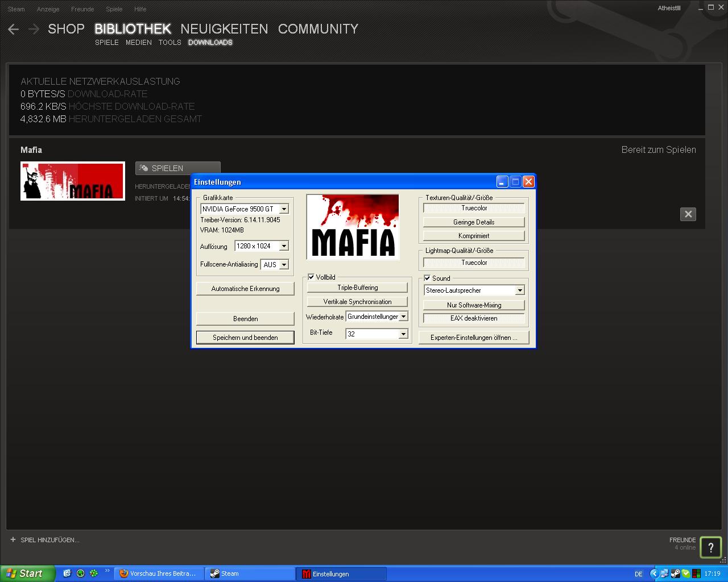
Task: Select DOWNLOADS library subtab
Action: 210,43
